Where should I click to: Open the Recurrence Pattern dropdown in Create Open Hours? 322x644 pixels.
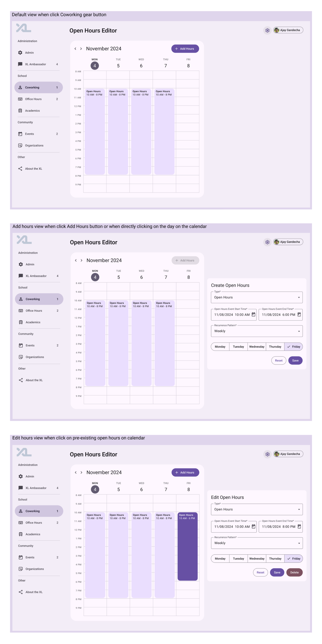click(x=257, y=331)
